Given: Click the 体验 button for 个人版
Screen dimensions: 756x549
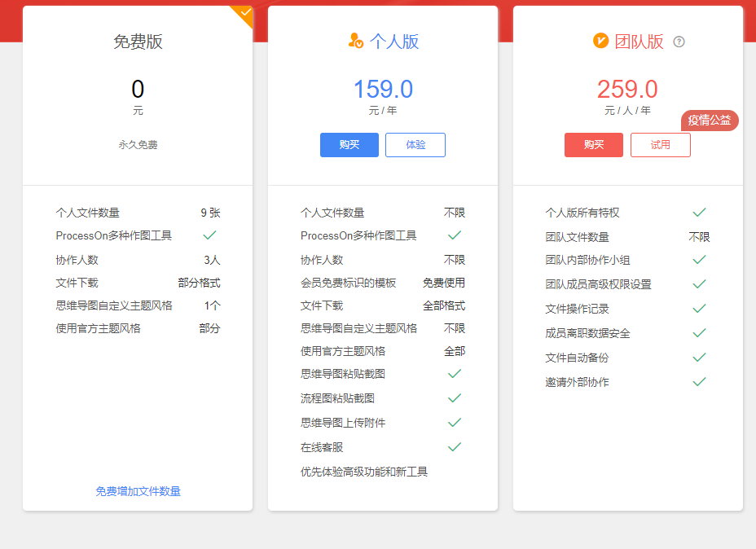Looking at the screenshot, I should 415,145.
